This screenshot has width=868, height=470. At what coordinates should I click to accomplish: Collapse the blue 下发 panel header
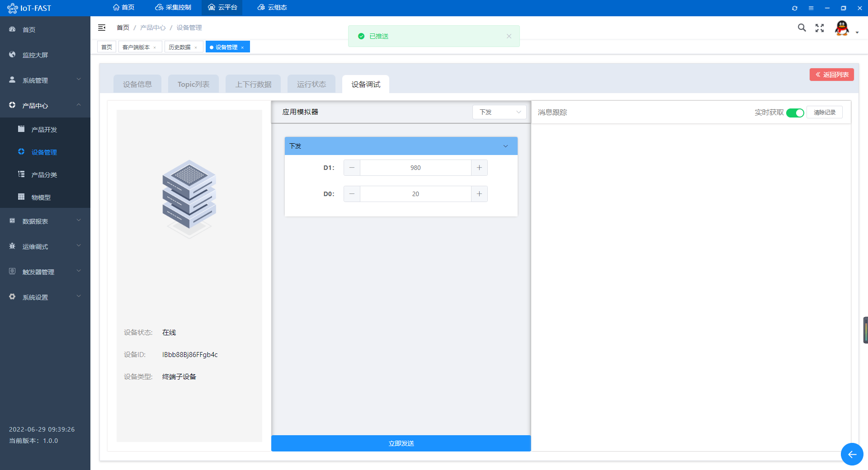point(401,146)
